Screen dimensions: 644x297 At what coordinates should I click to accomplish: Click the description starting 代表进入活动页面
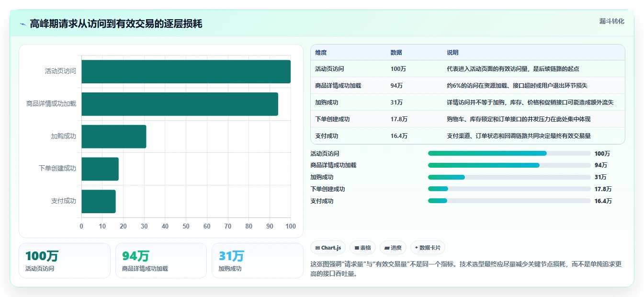pos(513,69)
